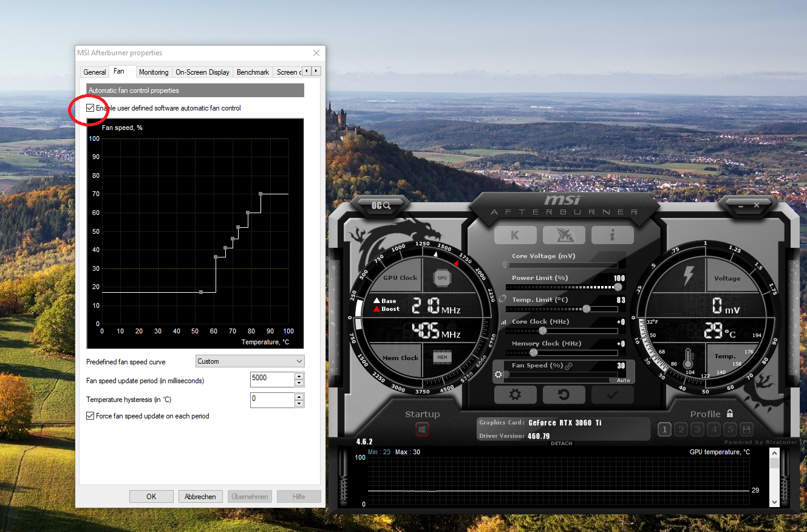Click the Temp. Limit slider handle
This screenshot has height=532, width=807.
[x=586, y=309]
